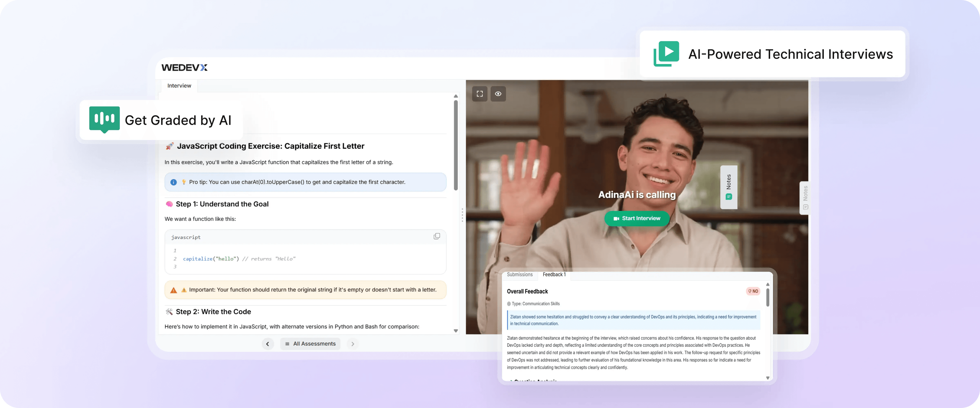Click the NO thumbs-down badge

click(x=753, y=291)
